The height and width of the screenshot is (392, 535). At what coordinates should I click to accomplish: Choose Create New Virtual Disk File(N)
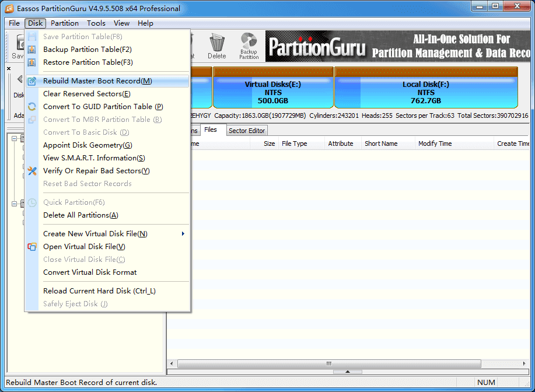click(107, 234)
